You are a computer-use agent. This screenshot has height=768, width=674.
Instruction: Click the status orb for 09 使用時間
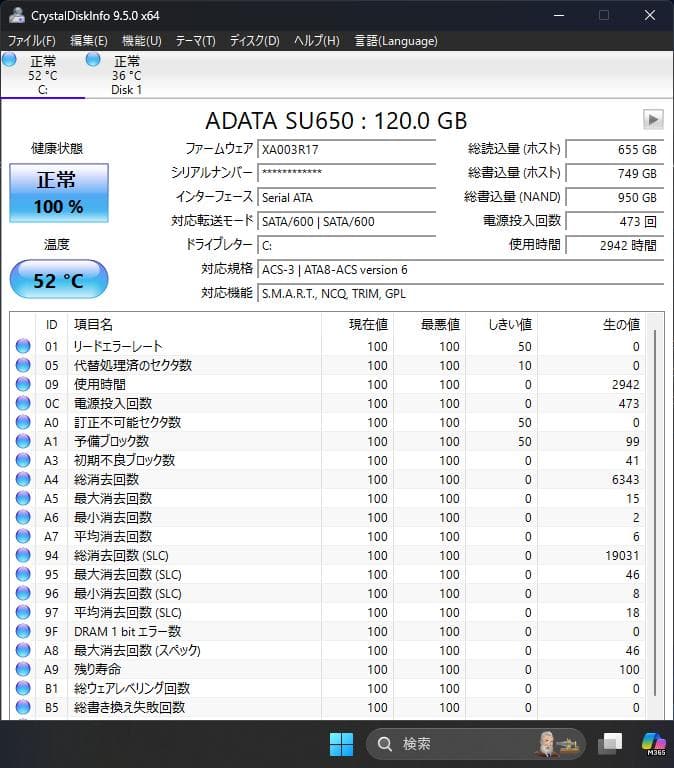23,384
